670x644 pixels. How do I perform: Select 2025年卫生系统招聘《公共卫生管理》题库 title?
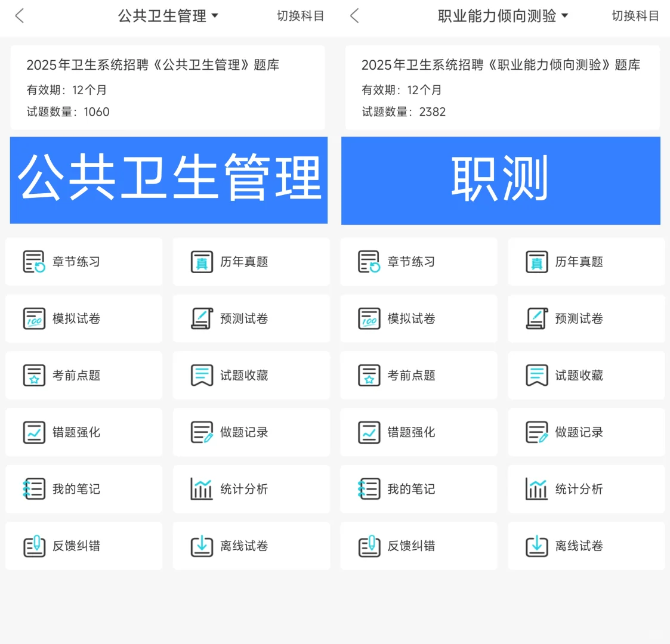153,65
